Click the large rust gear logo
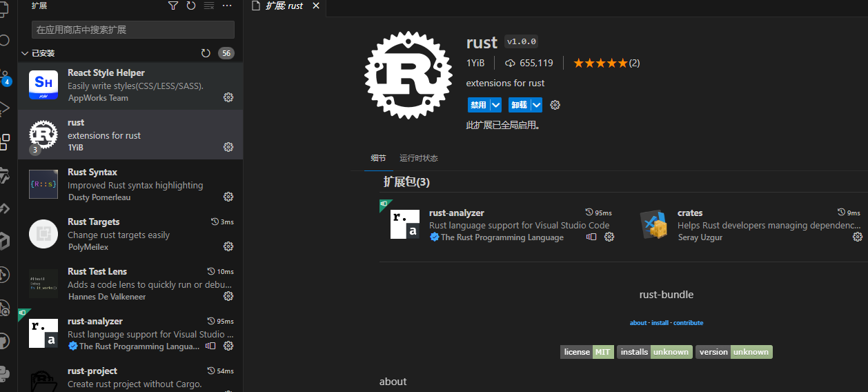 click(408, 75)
